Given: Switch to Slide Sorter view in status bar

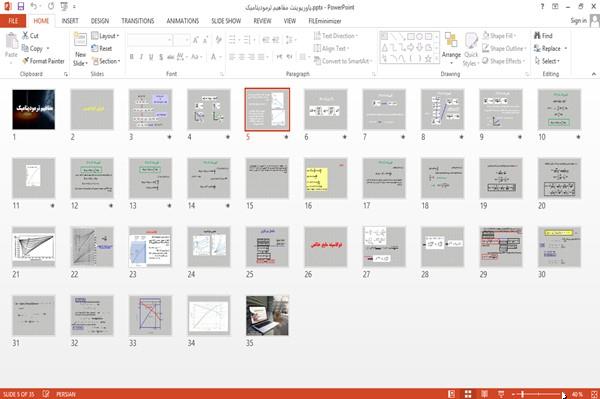Looking at the screenshot, I should click(468, 394).
